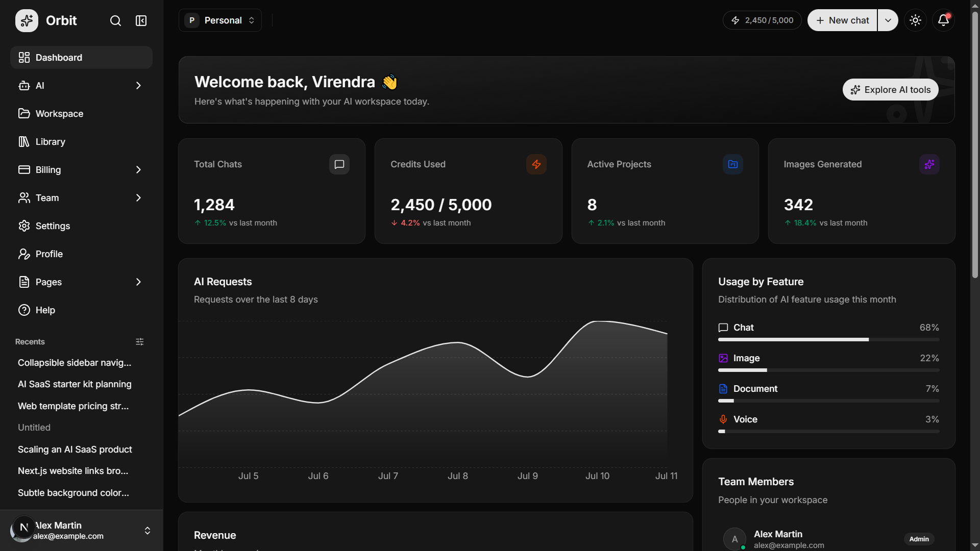Click the Workspace folder icon
This screenshot has height=551, width=980.
pos(24,114)
